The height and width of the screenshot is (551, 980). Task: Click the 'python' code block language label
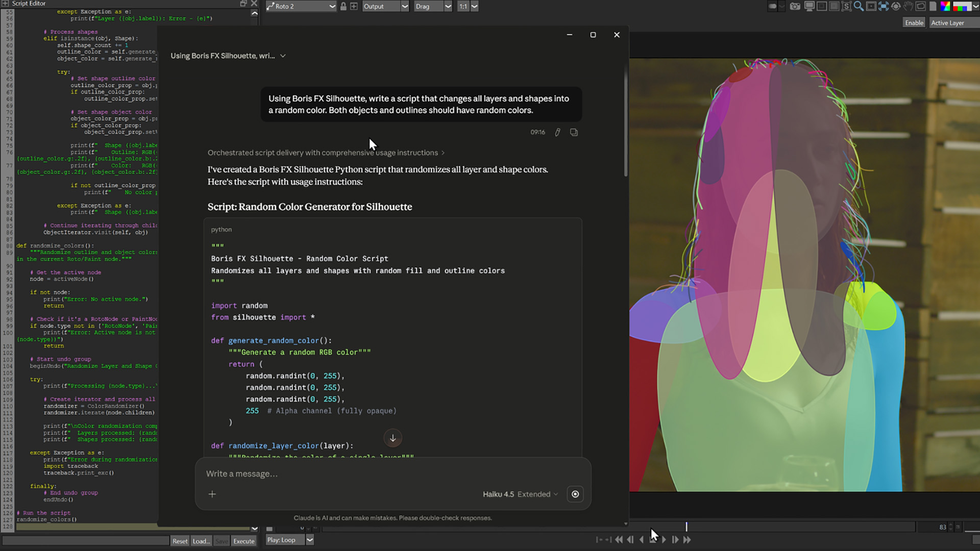(221, 230)
